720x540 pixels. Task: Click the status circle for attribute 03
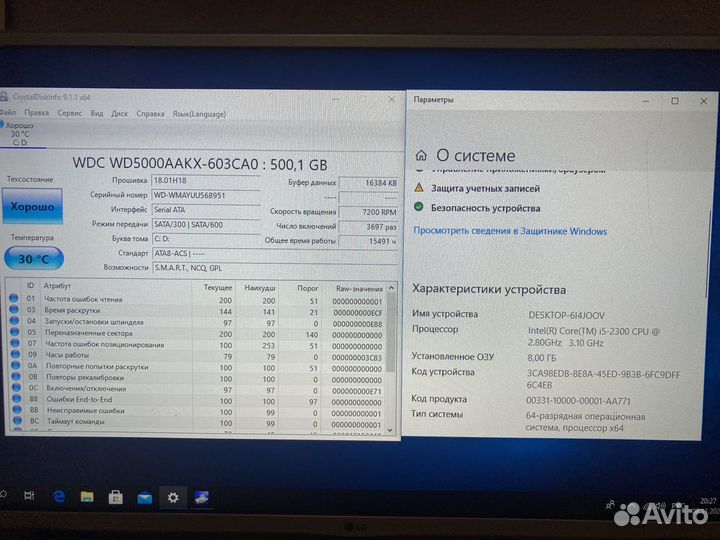tap(14, 309)
